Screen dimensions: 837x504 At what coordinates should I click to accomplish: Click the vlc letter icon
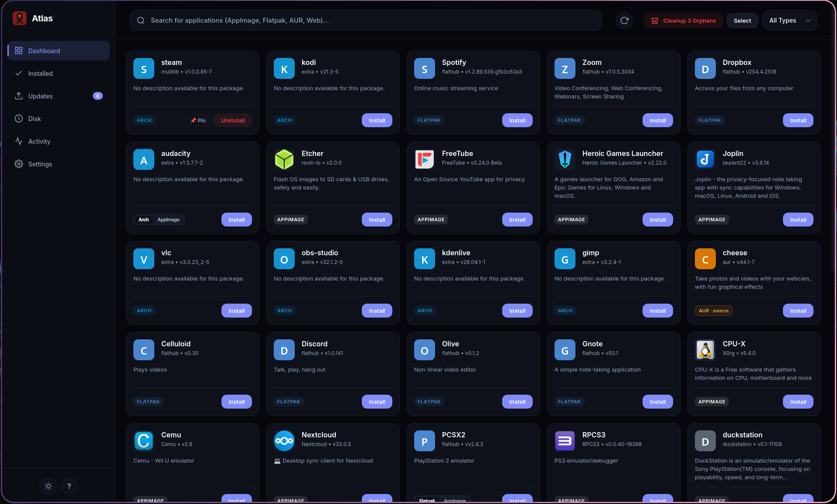[x=144, y=259]
